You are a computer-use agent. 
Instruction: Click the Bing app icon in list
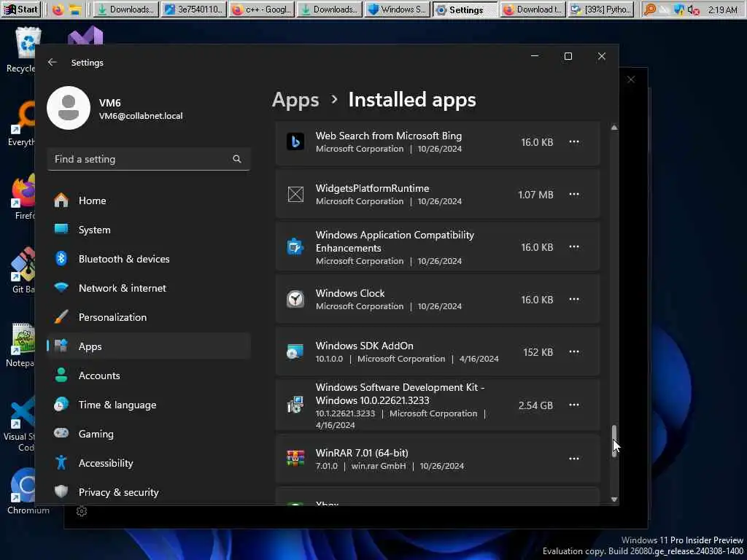click(295, 142)
